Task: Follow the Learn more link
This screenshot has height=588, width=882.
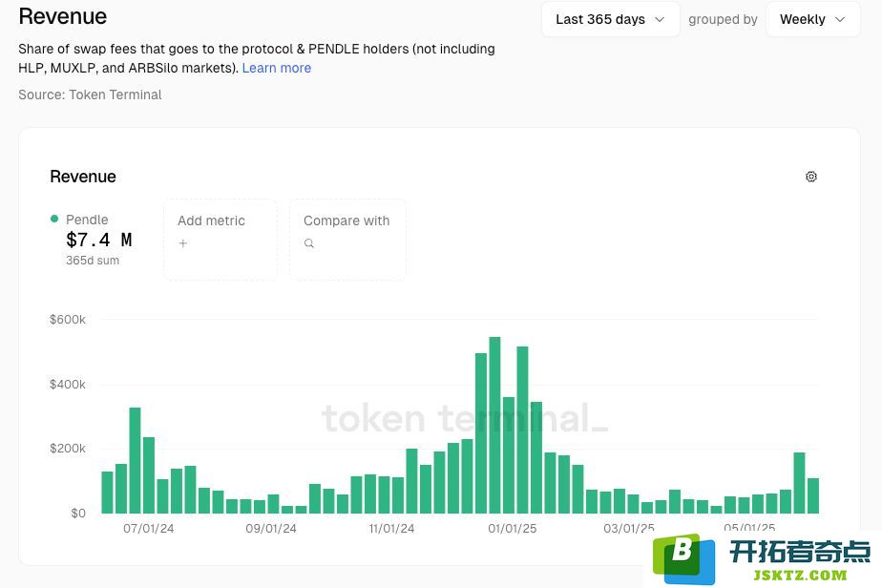Action: click(276, 68)
